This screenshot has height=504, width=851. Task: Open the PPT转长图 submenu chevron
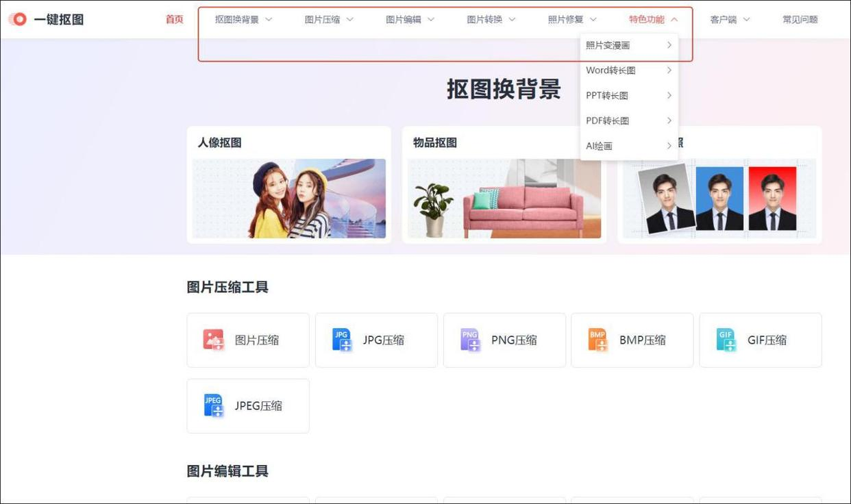(x=669, y=95)
